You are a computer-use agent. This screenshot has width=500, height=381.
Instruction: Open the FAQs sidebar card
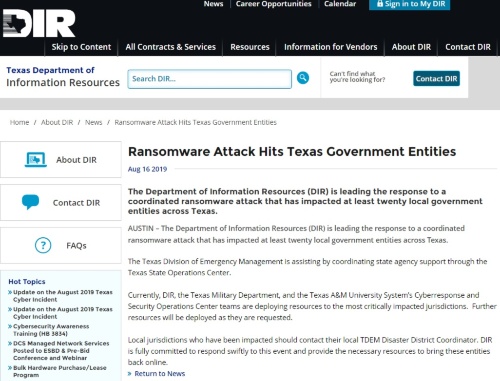(x=61, y=245)
